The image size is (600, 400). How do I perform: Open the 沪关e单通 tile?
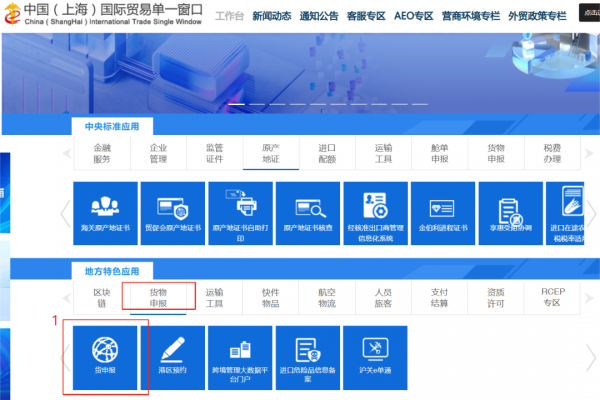(375, 357)
